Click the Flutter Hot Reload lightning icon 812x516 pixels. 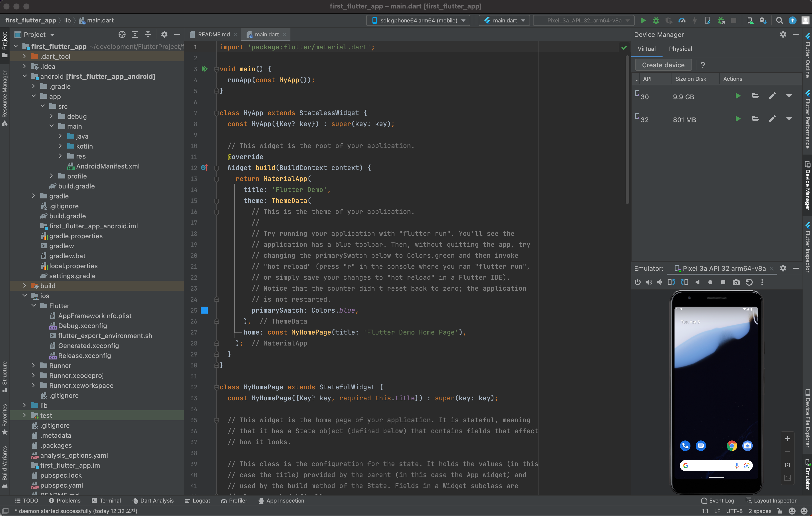[695, 21]
